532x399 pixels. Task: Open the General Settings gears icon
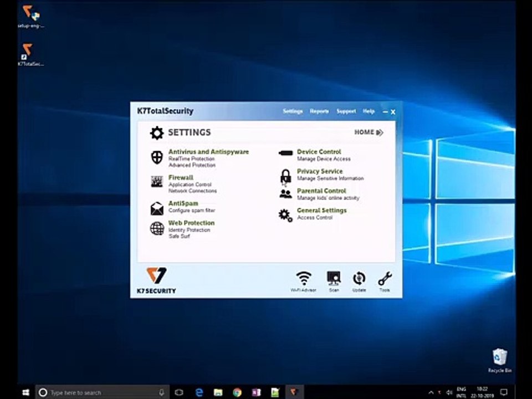tap(285, 216)
